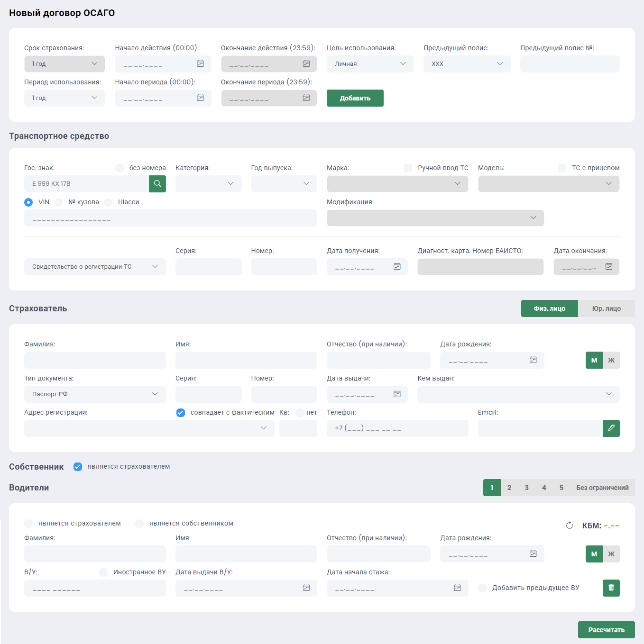This screenshot has width=644, height=644.
Task: Open the Срок страхования dropdown
Action: 64,64
